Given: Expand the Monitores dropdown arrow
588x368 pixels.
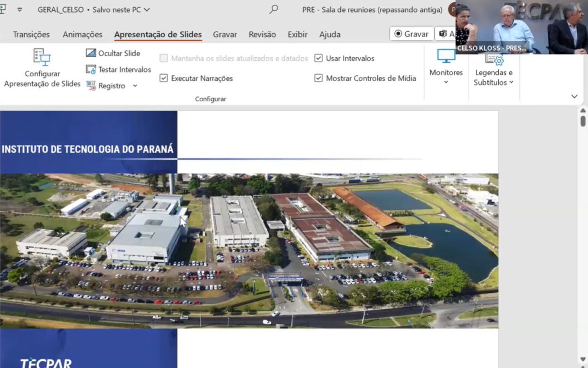Looking at the screenshot, I should (446, 82).
